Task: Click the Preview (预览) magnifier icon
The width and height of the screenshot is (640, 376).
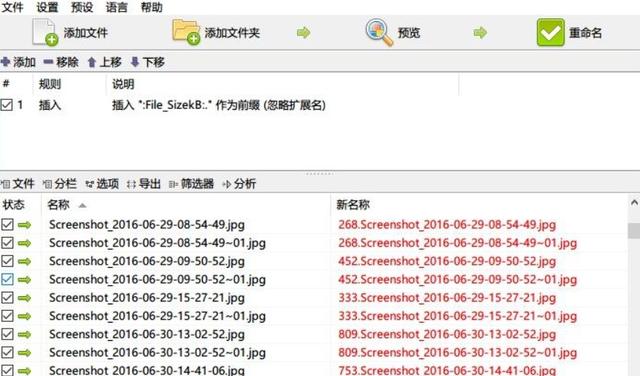Action: pyautogui.click(x=379, y=32)
